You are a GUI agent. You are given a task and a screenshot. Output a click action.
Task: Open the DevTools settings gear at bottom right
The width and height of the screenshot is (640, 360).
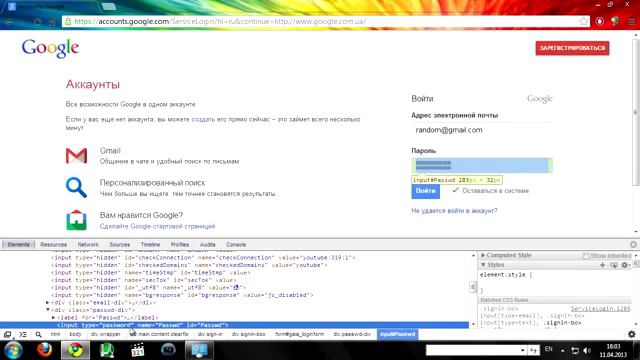(x=632, y=334)
